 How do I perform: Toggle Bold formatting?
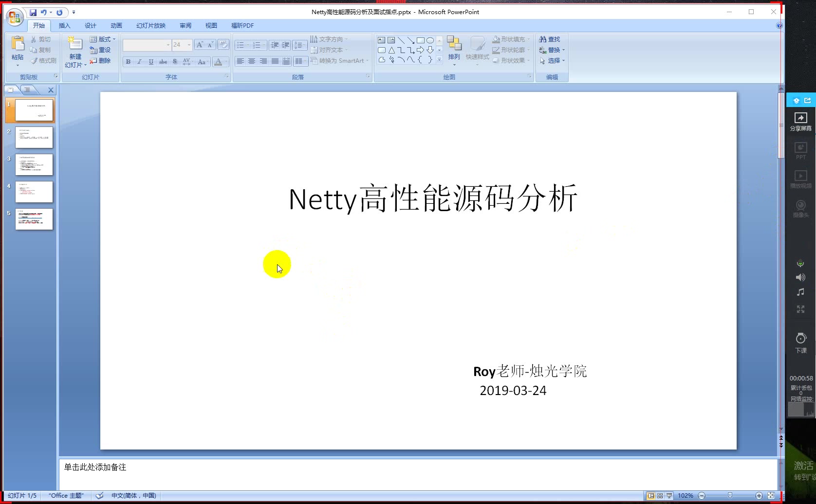128,62
